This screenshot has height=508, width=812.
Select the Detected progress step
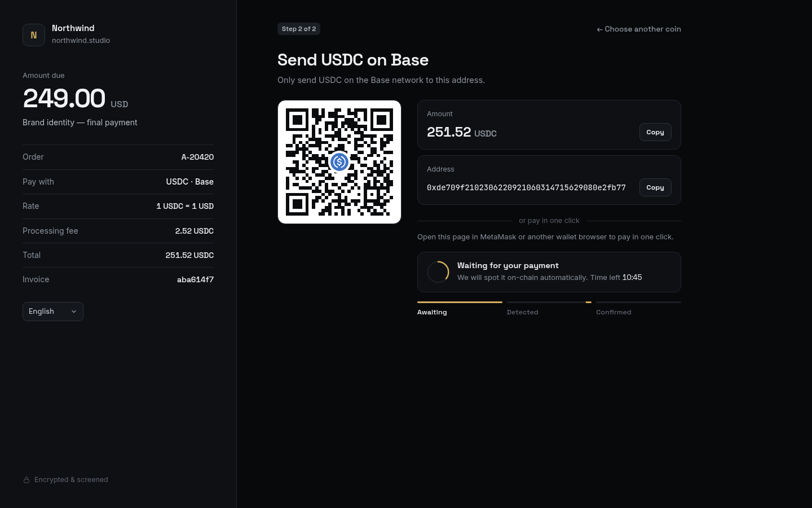click(x=549, y=309)
